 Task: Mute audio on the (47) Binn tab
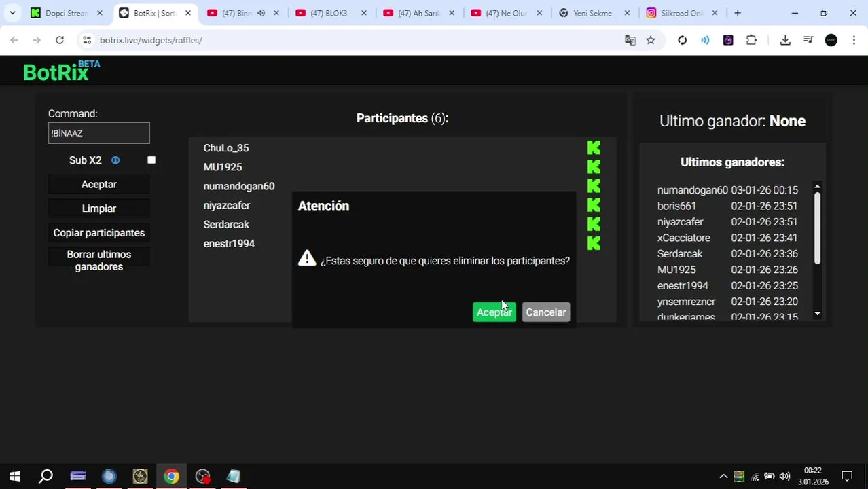pos(261,13)
